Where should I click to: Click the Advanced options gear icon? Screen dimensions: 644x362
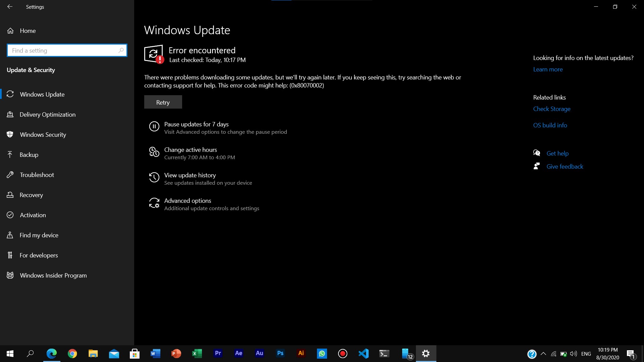click(154, 203)
